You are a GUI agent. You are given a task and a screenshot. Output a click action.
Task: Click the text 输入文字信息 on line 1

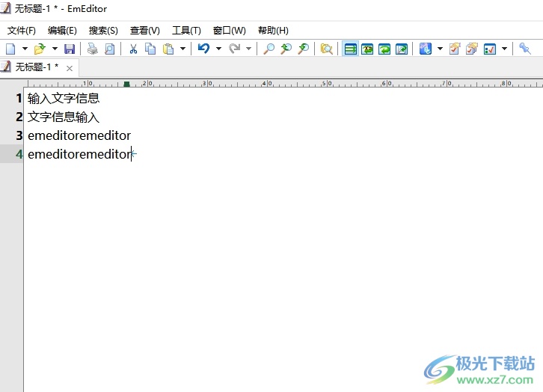64,98
